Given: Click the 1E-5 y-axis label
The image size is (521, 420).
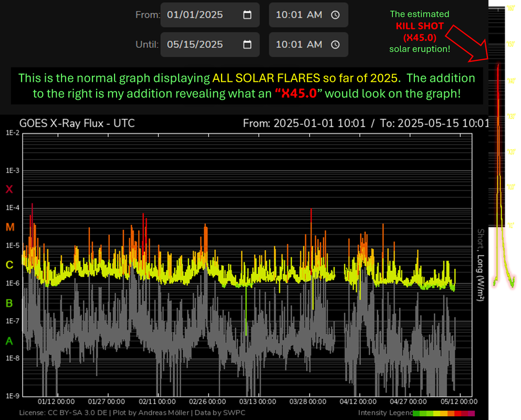Looking at the screenshot, I should (13, 246).
